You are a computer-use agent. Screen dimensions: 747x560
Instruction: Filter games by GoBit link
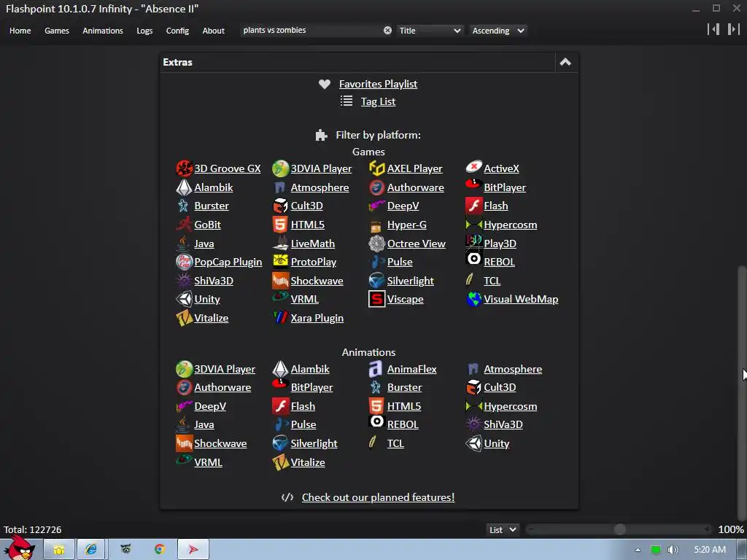(x=207, y=225)
